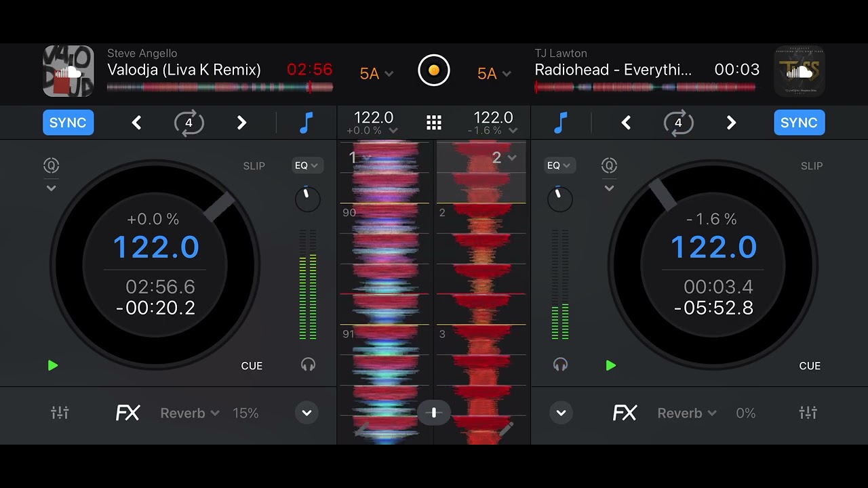
Task: Tap the crossfader handle at bottom center
Action: point(434,413)
